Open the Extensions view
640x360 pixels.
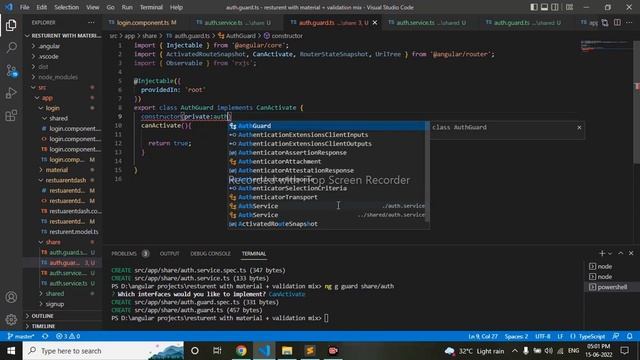point(11,116)
